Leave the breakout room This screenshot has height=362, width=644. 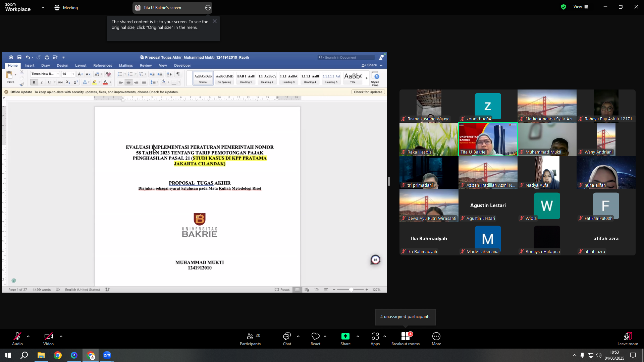coord(628,339)
